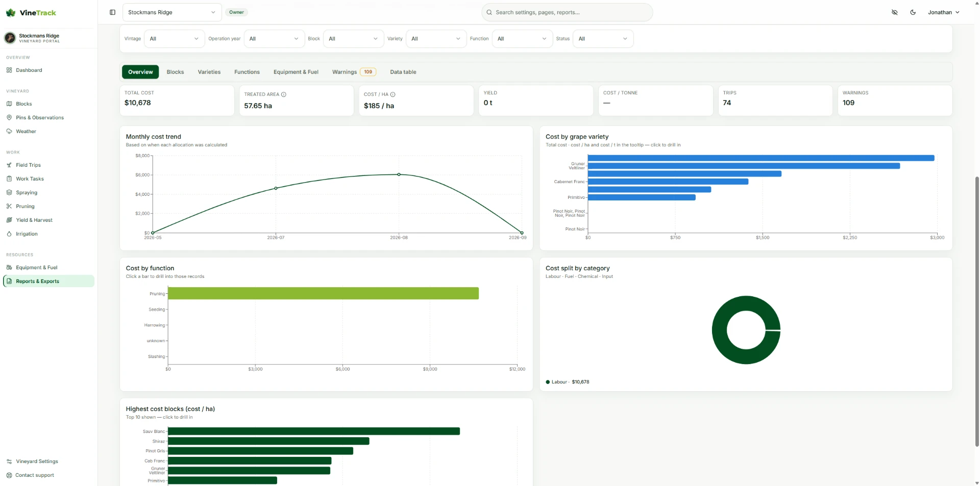Open the Stockmans Ridge vineyard selector
Image resolution: width=980 pixels, height=486 pixels.
[x=172, y=12]
